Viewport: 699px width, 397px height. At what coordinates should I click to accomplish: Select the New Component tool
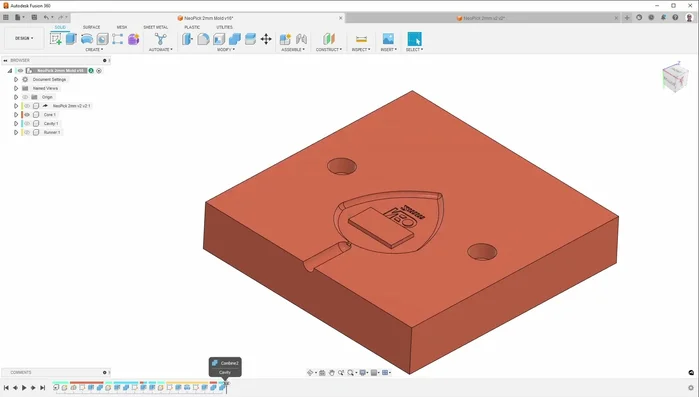(285, 39)
